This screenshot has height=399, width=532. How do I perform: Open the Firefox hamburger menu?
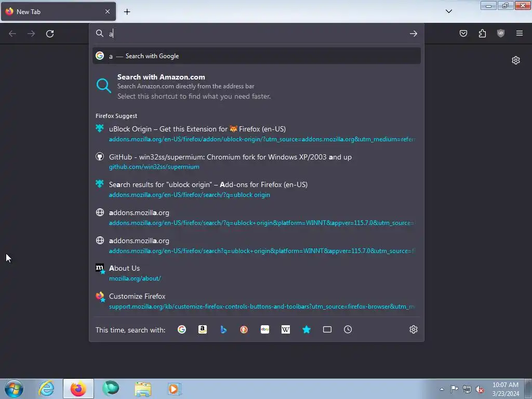coord(520,33)
